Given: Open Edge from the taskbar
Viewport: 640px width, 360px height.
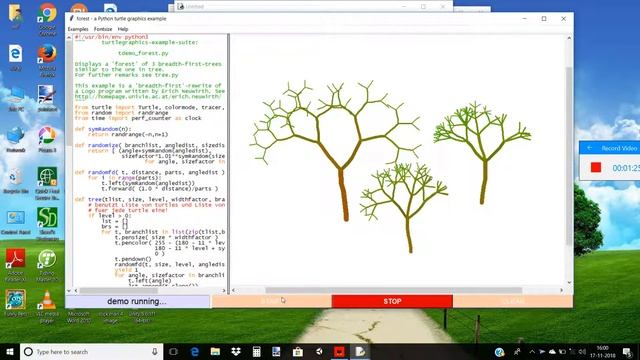Looking at the screenshot, I should tap(195, 351).
